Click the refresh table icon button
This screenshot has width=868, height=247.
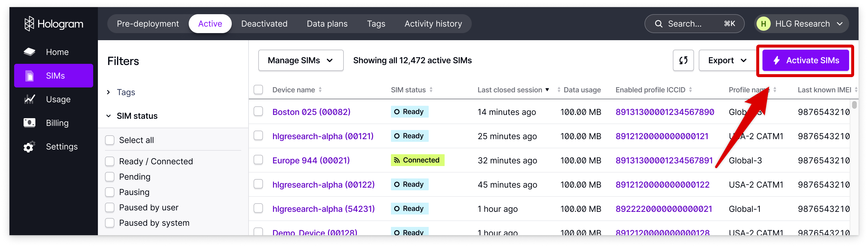point(683,60)
